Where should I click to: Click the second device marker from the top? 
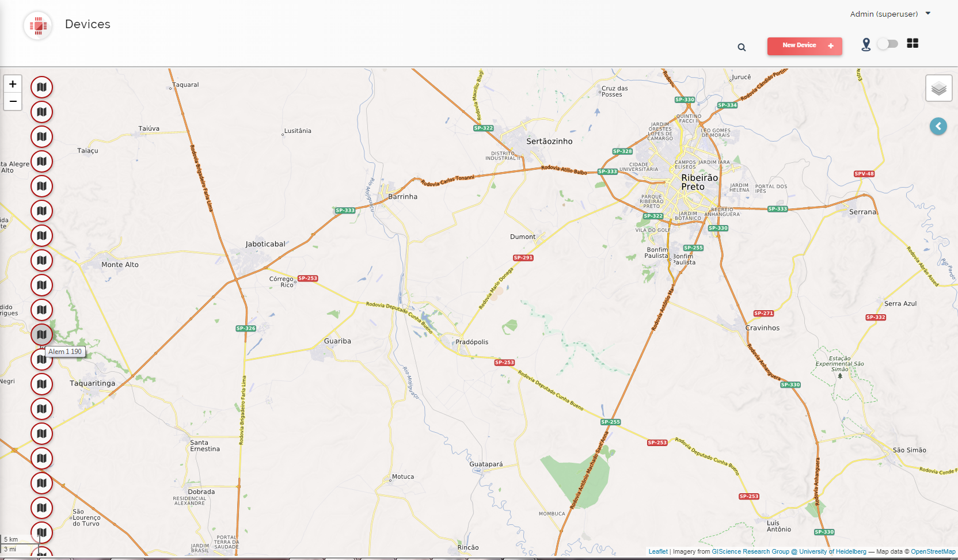click(41, 112)
